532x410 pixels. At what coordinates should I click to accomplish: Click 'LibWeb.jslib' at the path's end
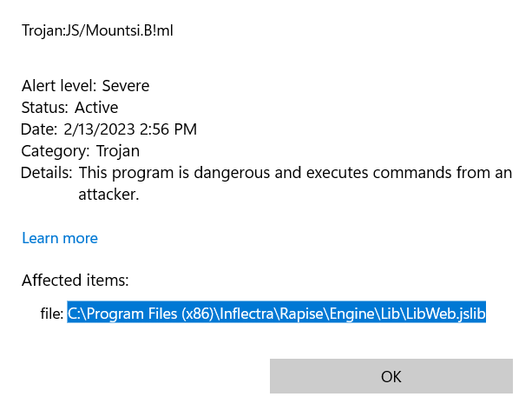[446, 314]
